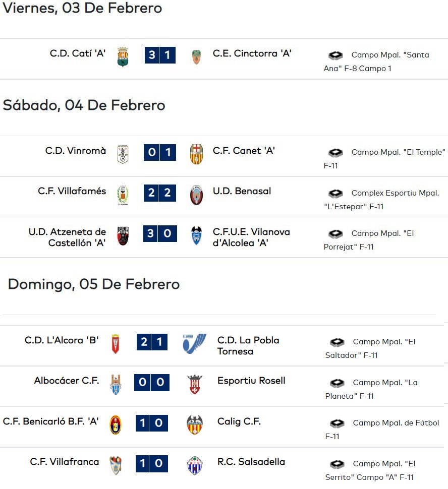Click the C.D. Catí 'A' team crest
This screenshot has width=448, height=489.
[123, 57]
